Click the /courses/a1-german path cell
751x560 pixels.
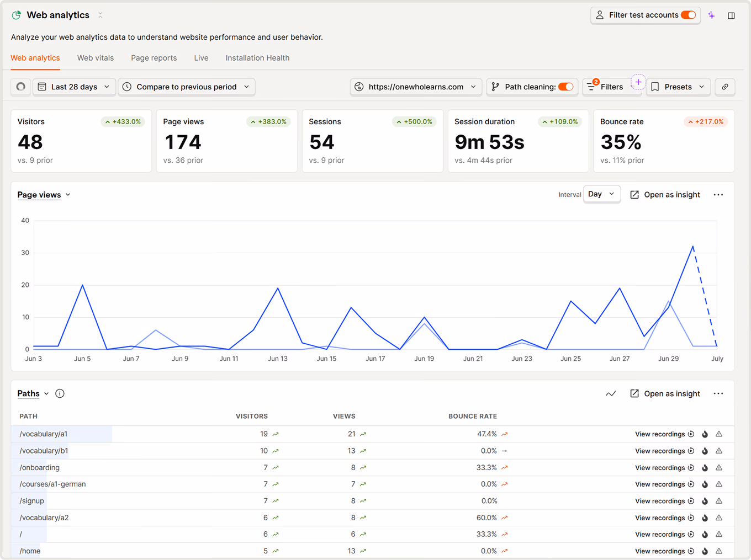click(x=53, y=484)
